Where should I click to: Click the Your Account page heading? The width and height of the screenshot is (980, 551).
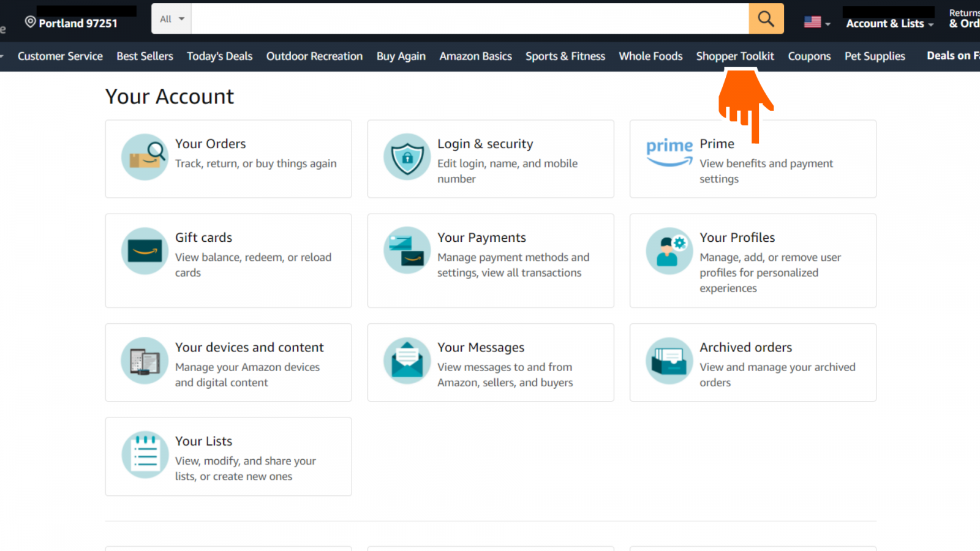coord(170,96)
